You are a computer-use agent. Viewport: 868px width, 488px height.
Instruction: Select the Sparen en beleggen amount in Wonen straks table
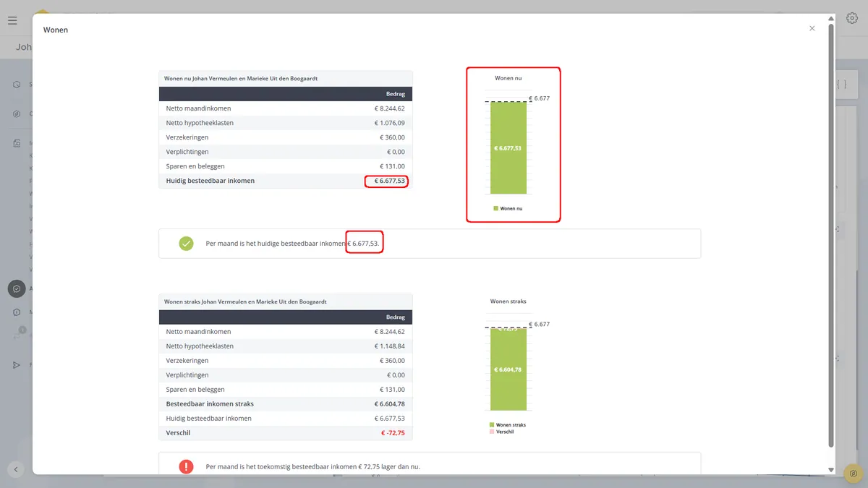tap(392, 390)
